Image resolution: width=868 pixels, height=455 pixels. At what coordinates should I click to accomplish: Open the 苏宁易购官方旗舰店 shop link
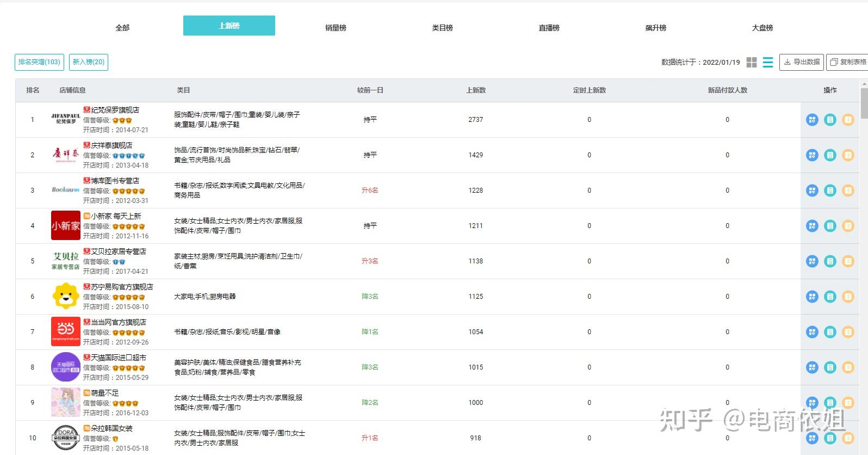point(122,287)
